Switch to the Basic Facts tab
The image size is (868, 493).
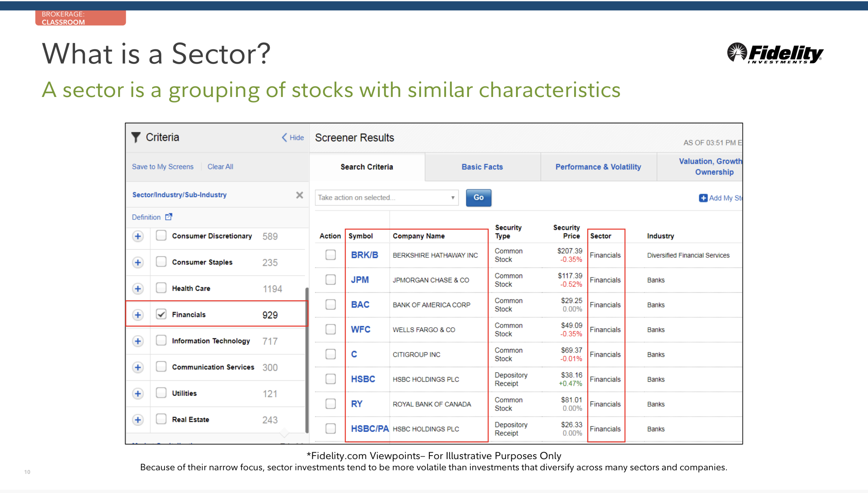tap(482, 167)
